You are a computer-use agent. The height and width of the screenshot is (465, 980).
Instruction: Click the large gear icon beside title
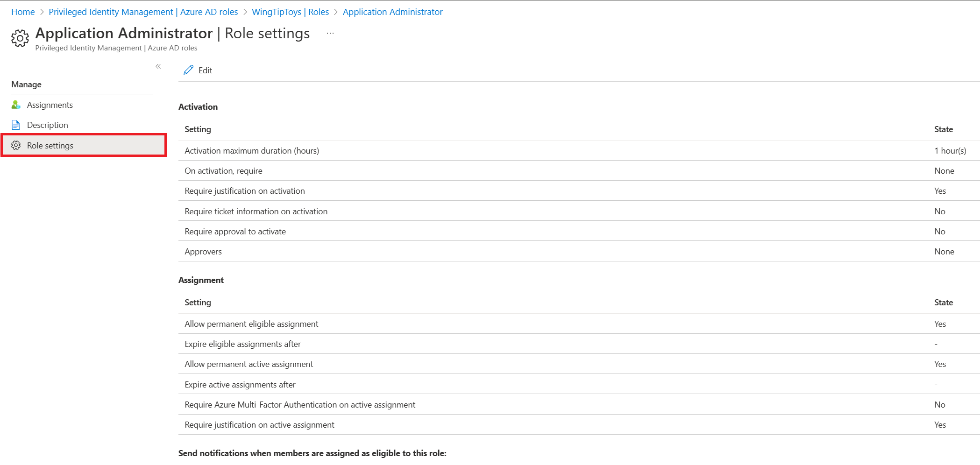[20, 38]
